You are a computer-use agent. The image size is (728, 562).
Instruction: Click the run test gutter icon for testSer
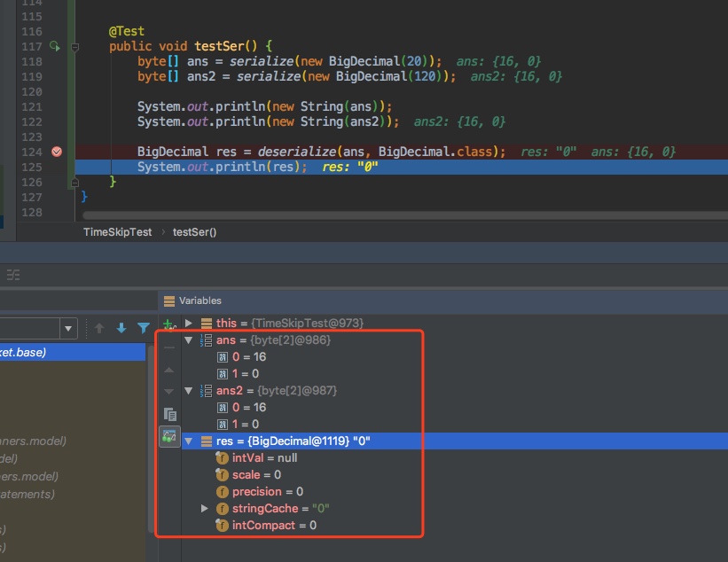pyautogui.click(x=55, y=46)
